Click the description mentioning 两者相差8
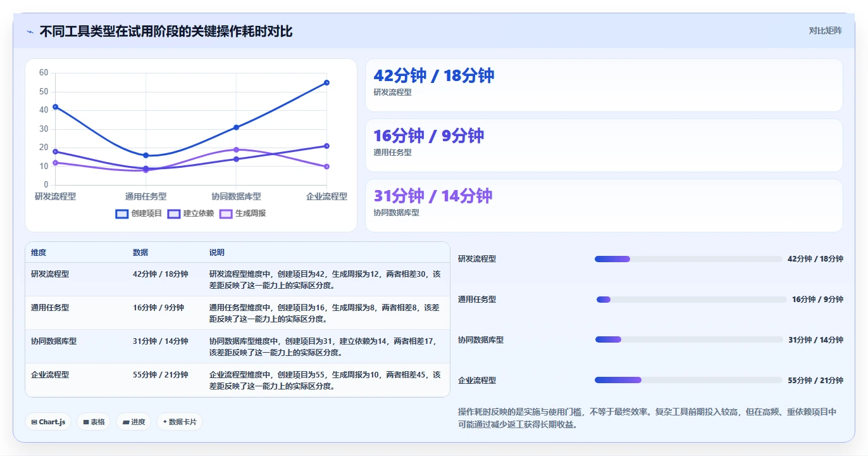Viewport: 868px width, 456px height. tap(325, 313)
